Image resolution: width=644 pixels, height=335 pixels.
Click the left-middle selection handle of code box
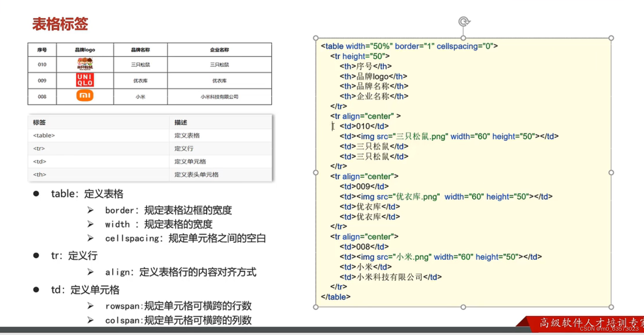click(315, 172)
